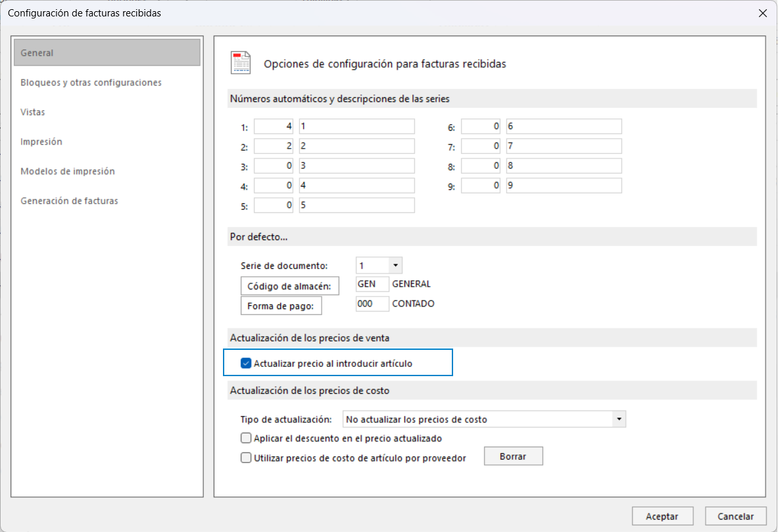
Task: Click the Cancelar button
Action: coord(735,516)
